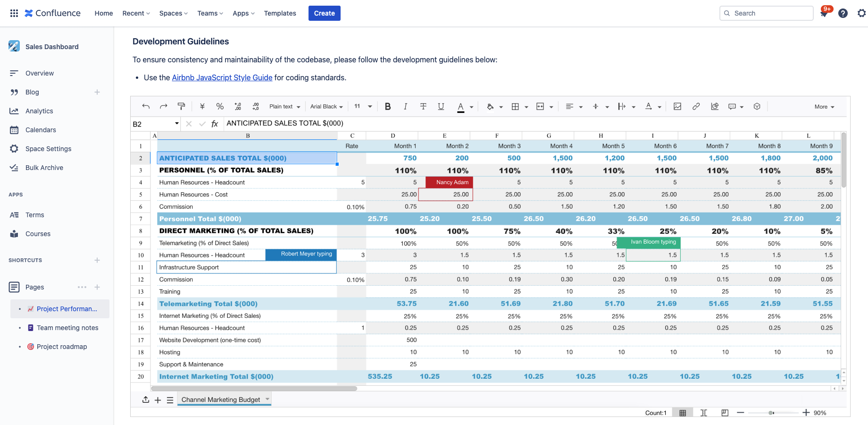Screen dimensions: 868x425
Task: Select the insert image icon
Action: coord(677,106)
